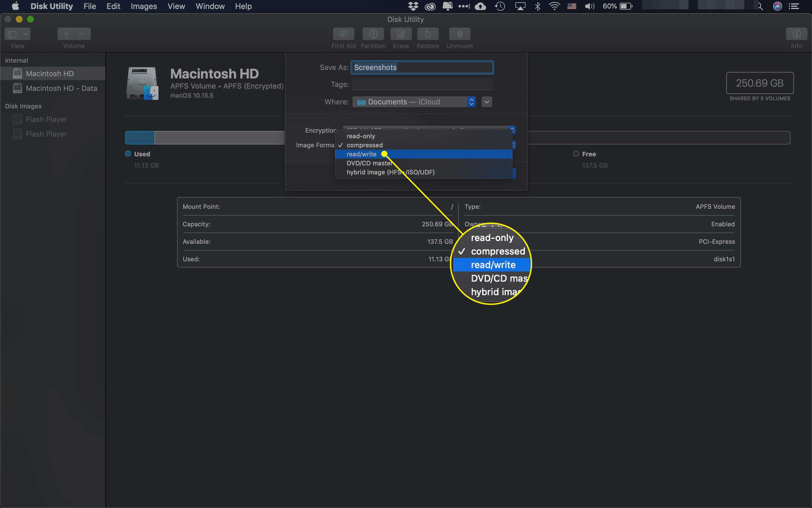Click the Free legend swatch
This screenshot has width=812, height=508.
(576, 154)
